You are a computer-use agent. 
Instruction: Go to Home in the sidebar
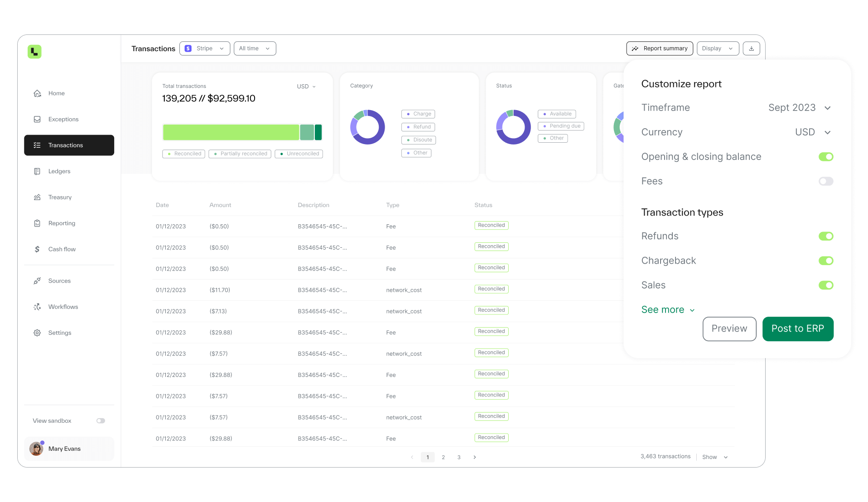click(56, 93)
